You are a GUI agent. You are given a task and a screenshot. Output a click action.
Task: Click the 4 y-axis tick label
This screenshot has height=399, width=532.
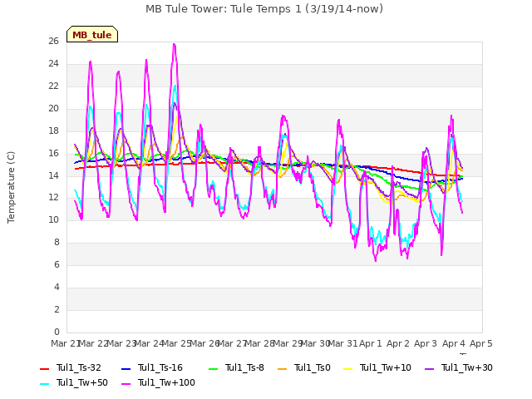point(57,288)
